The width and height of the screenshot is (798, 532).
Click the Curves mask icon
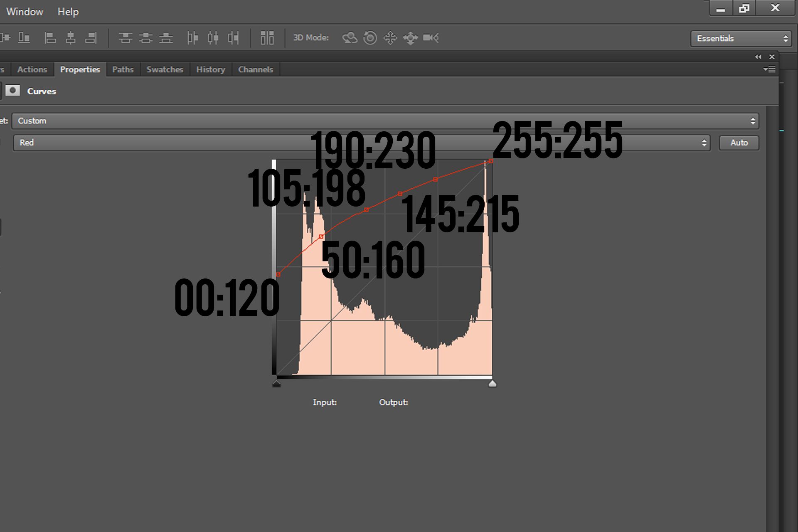[13, 91]
